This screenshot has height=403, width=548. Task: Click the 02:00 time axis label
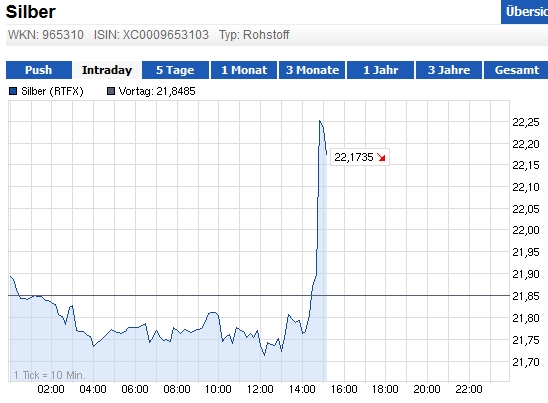[51, 389]
